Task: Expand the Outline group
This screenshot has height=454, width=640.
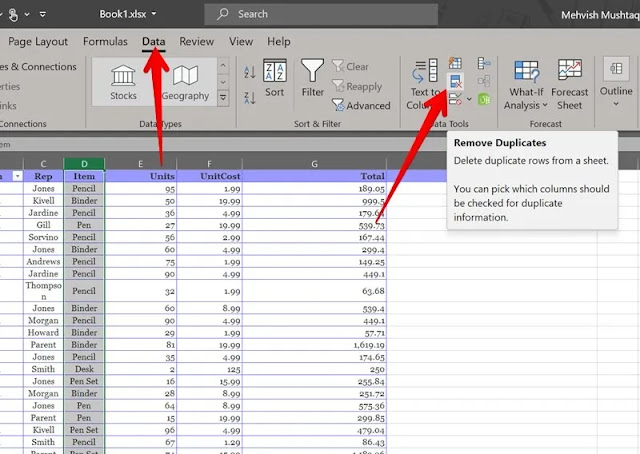Action: pyautogui.click(x=616, y=83)
